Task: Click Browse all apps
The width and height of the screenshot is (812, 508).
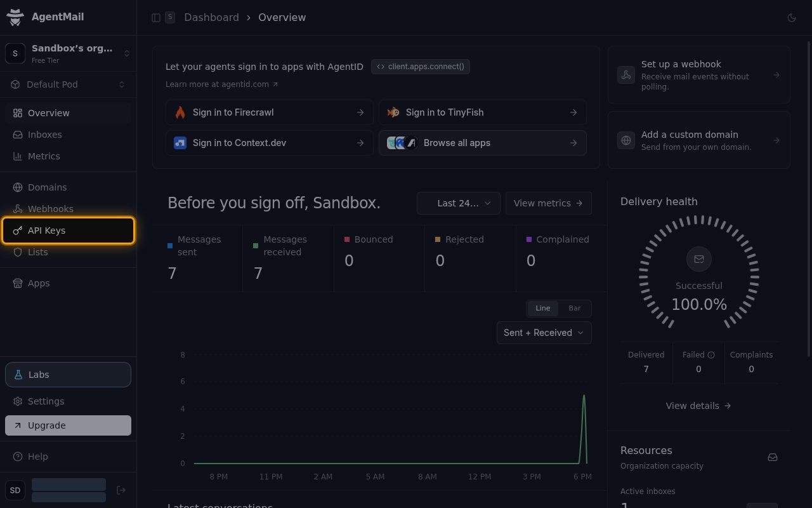Action: click(483, 143)
